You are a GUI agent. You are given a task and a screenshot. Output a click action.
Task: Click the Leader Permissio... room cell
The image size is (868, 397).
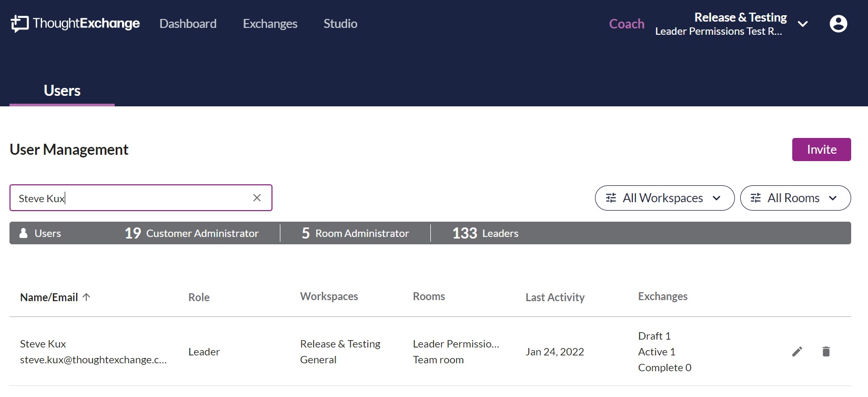pos(456,344)
